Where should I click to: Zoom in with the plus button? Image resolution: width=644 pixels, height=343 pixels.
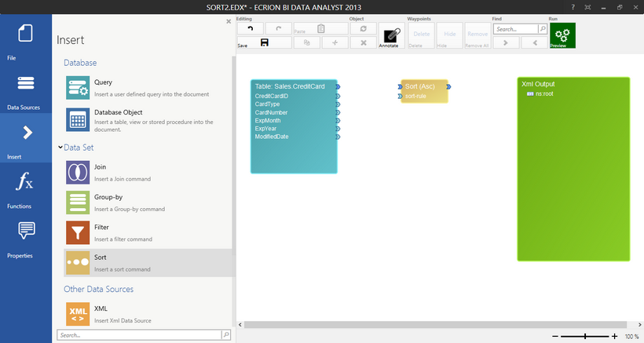(614, 337)
